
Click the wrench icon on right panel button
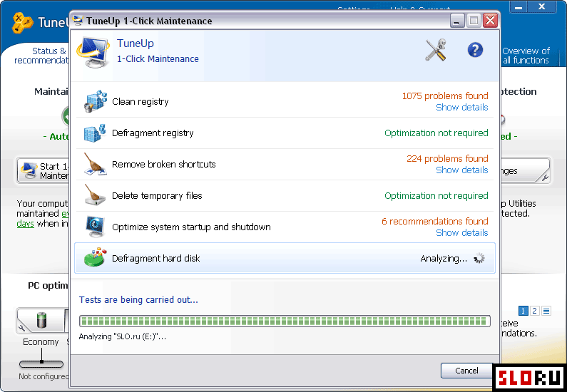click(545, 177)
